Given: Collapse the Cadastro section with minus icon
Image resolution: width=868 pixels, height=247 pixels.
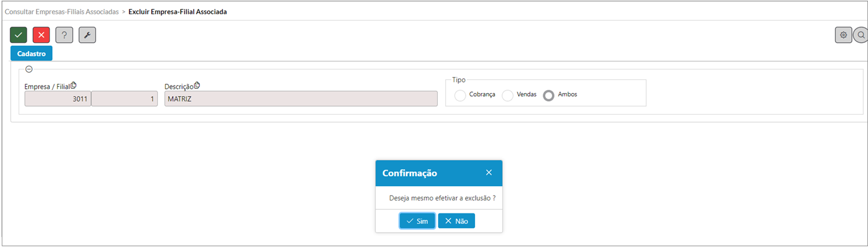Looking at the screenshot, I should [x=29, y=70].
